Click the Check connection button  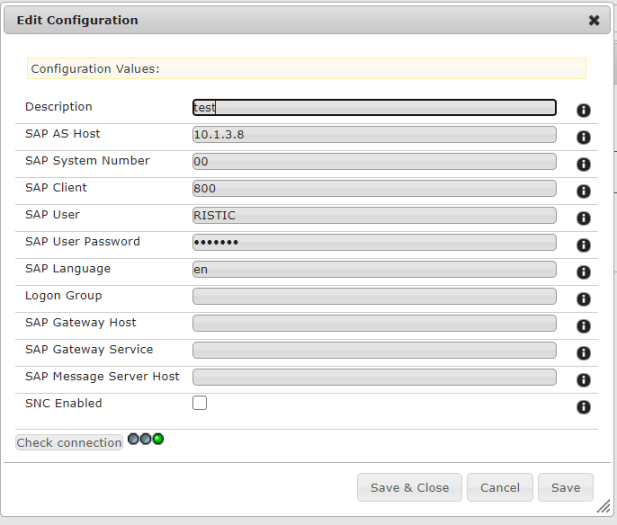[x=69, y=442]
